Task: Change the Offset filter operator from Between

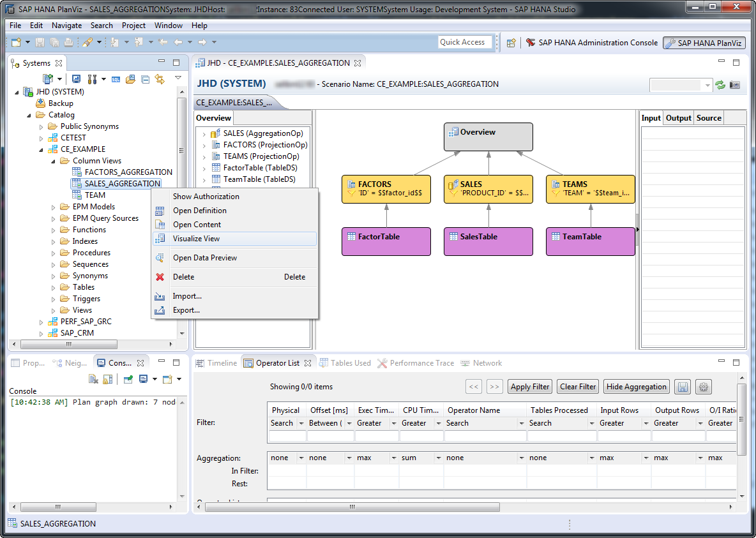Action: [349, 422]
